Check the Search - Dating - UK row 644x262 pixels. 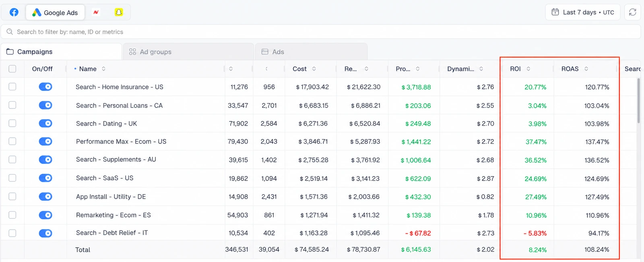coord(12,123)
